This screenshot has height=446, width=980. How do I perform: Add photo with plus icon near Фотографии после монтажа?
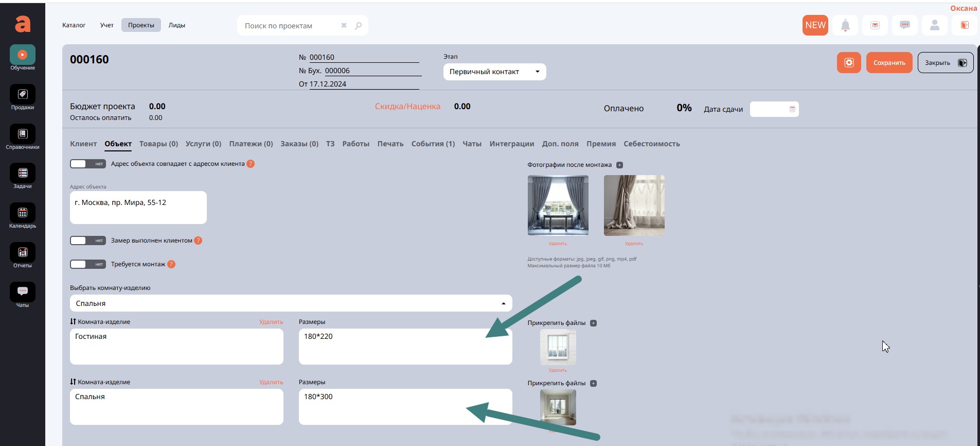619,165
